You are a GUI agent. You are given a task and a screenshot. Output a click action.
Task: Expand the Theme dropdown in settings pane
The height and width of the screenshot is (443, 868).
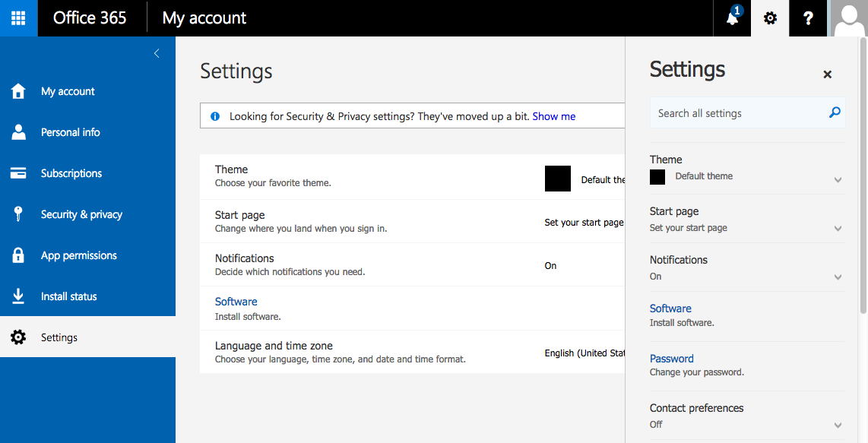point(838,180)
